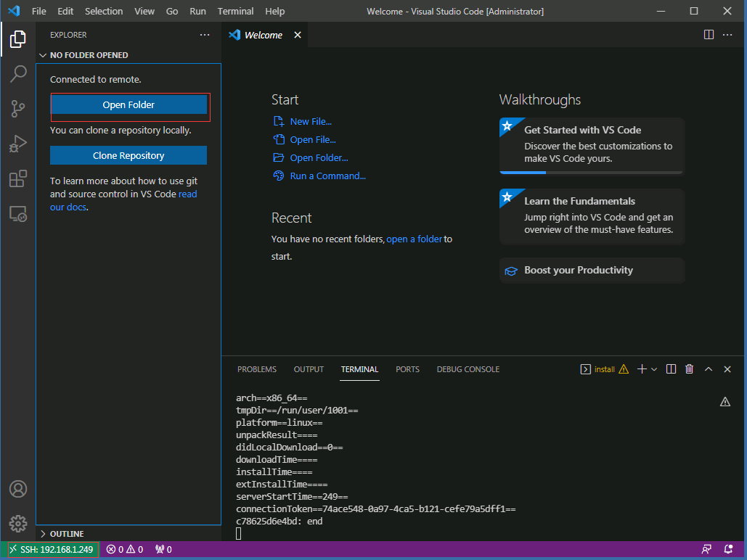The height and width of the screenshot is (560, 747).
Task: Open the File menu
Action: coord(38,11)
